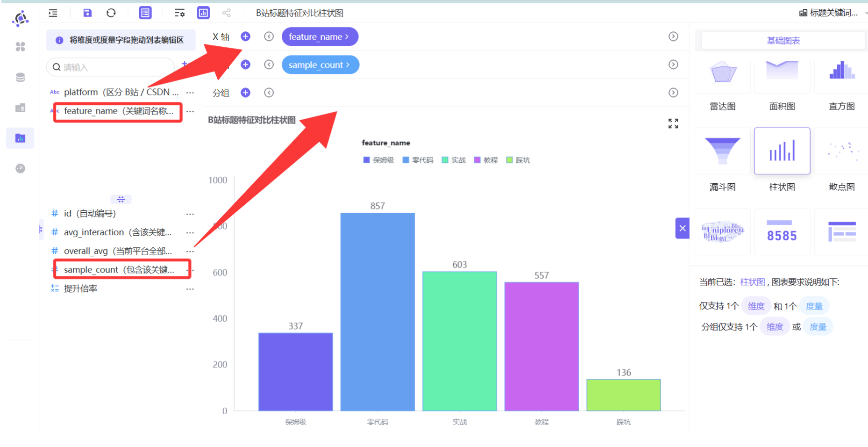868x447 pixels.
Task: Open feature_name pill dropdown on X axis
Action: coord(320,36)
